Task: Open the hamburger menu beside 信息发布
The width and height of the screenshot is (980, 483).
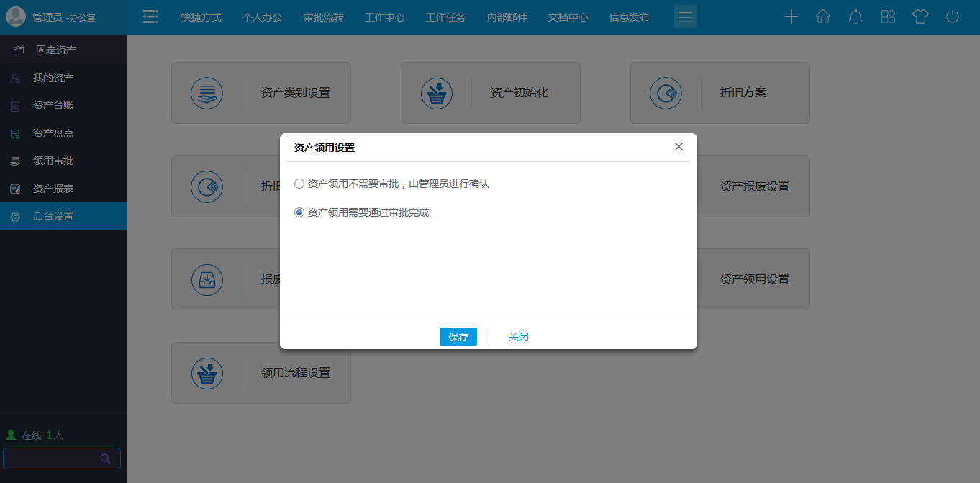Action: coord(685,17)
